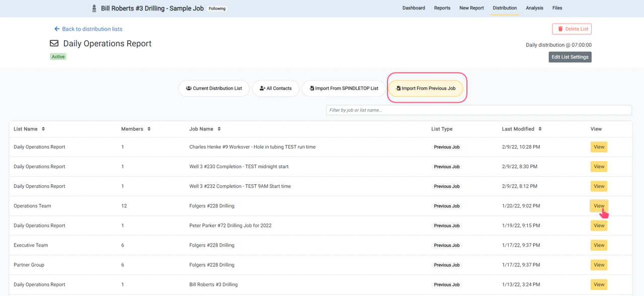View the Operations Team list from Folgers #228 Drilling
This screenshot has height=296, width=644.
(599, 206)
